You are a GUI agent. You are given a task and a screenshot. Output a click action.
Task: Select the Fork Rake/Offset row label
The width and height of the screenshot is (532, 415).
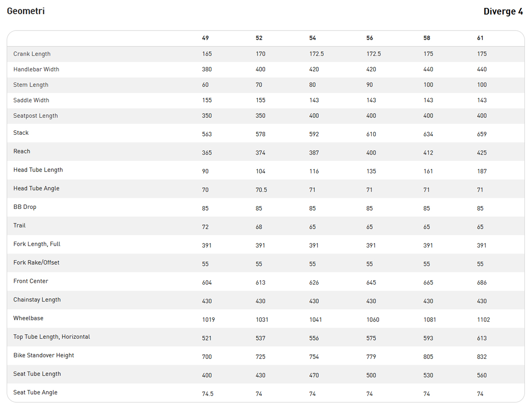click(x=36, y=263)
